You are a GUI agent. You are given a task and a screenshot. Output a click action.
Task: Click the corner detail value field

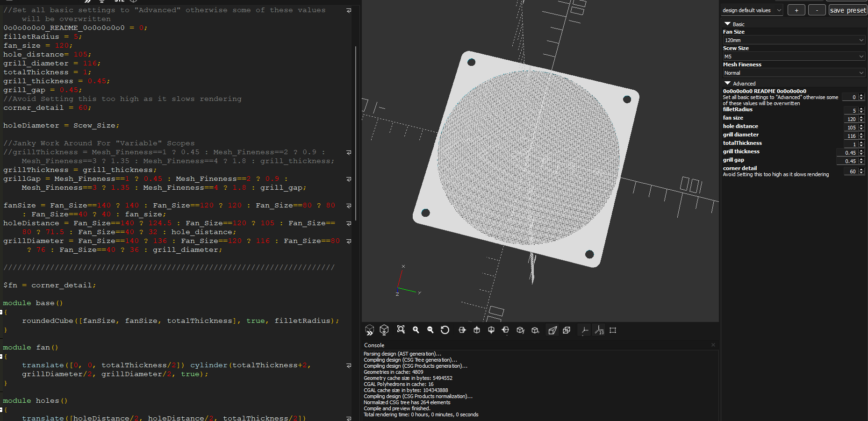pyautogui.click(x=851, y=171)
